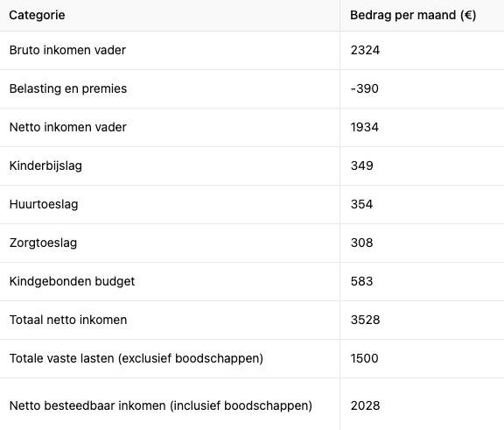Click the Netto inkomen vader row label
Image resolution: width=504 pixels, height=430 pixels.
(68, 127)
